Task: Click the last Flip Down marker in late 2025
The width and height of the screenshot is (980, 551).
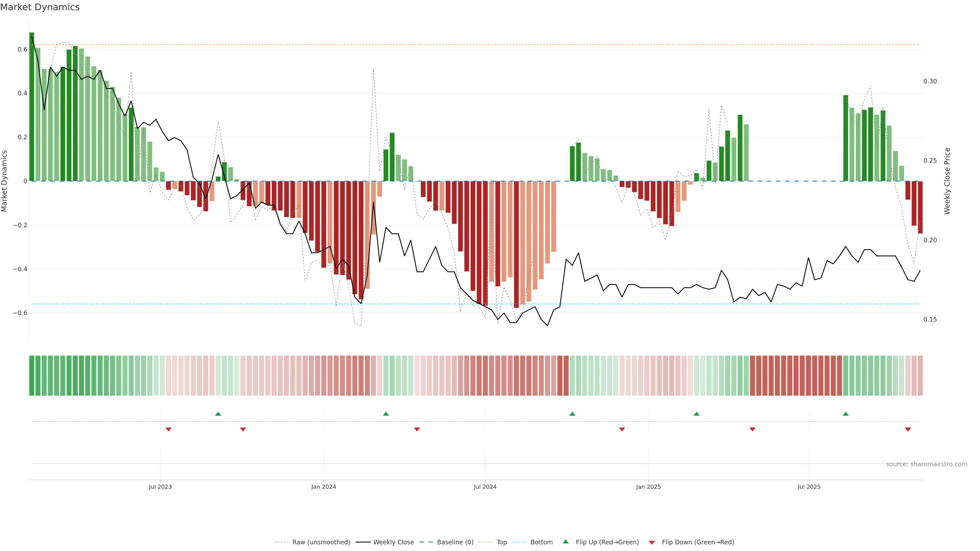Action: pyautogui.click(x=908, y=429)
